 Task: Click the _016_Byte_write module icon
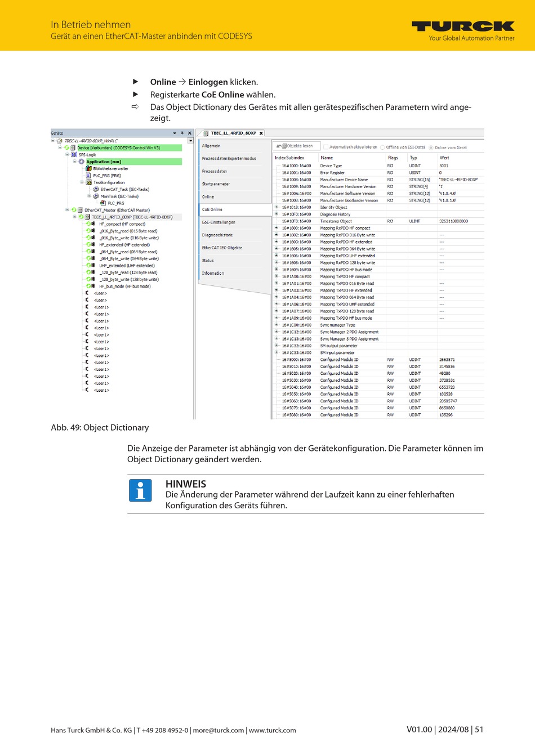[x=93, y=238]
